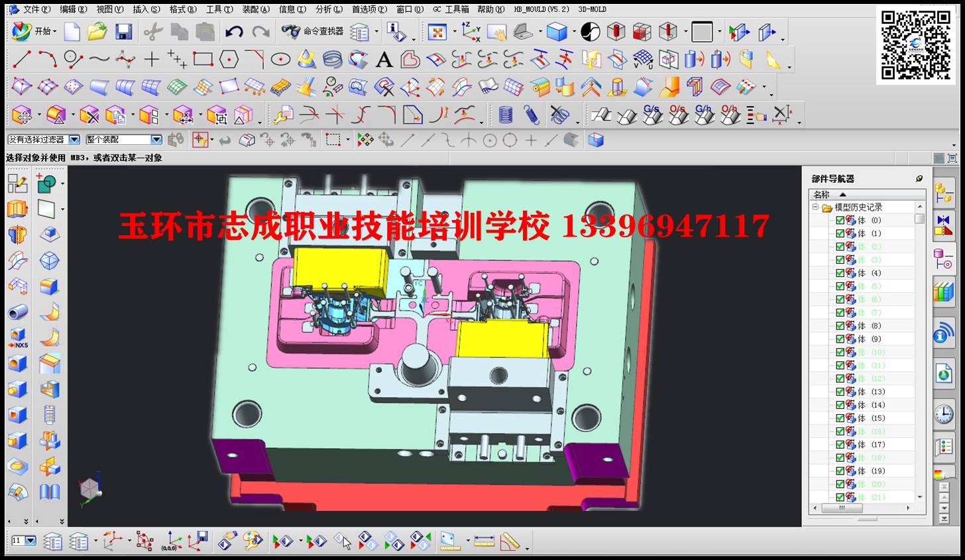
Task: Select the Rectangle tool
Action: [x=203, y=59]
